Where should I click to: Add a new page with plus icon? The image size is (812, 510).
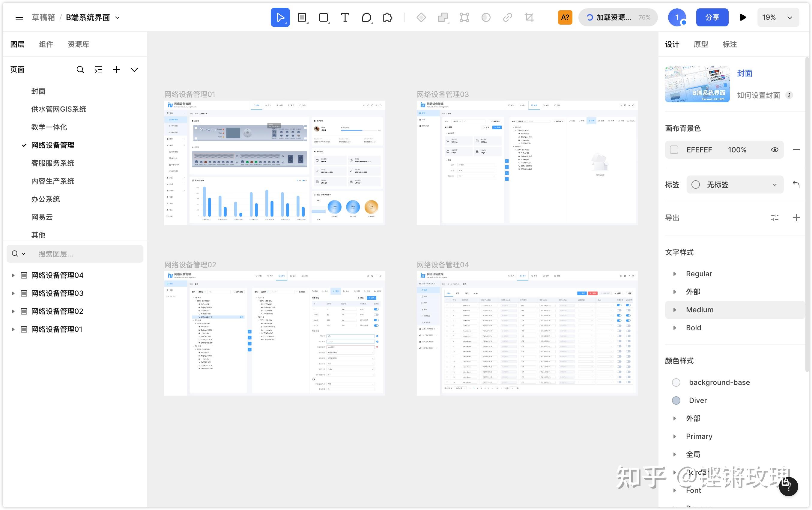coord(116,70)
